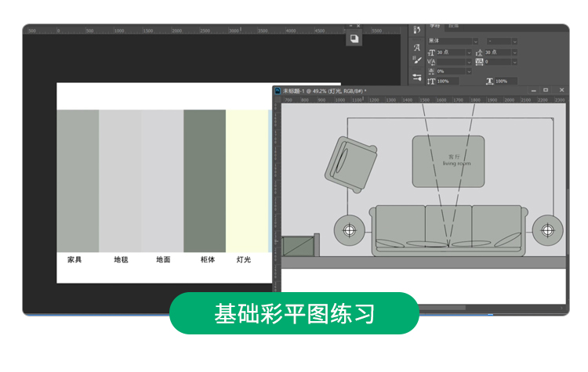Click the horizontal scrollbar of floating window

coord(442,308)
